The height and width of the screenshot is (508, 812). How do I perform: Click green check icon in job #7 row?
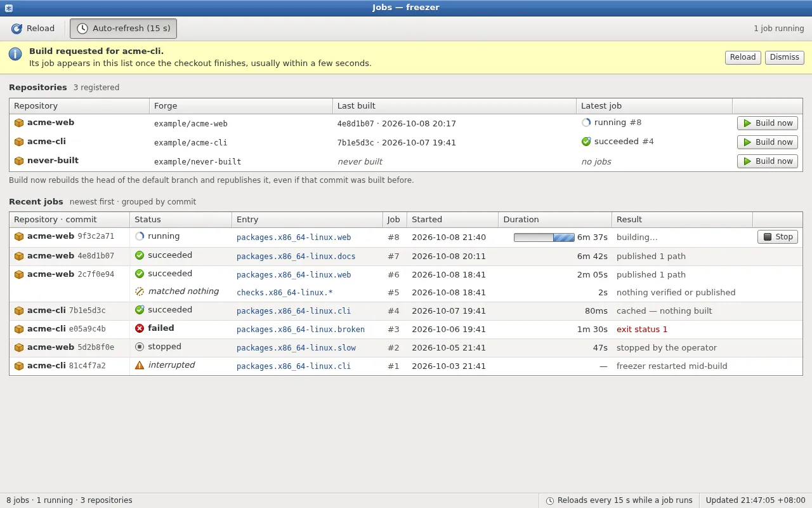140,255
